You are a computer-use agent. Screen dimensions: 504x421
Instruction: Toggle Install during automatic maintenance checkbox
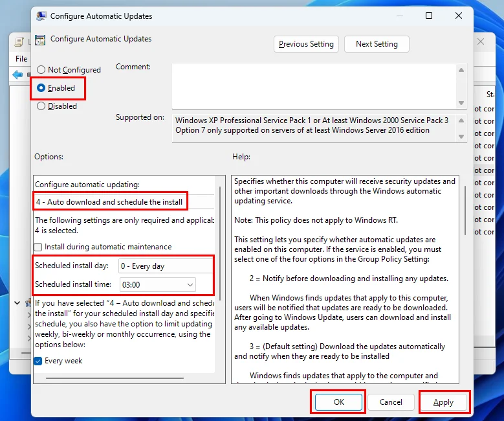(x=38, y=247)
